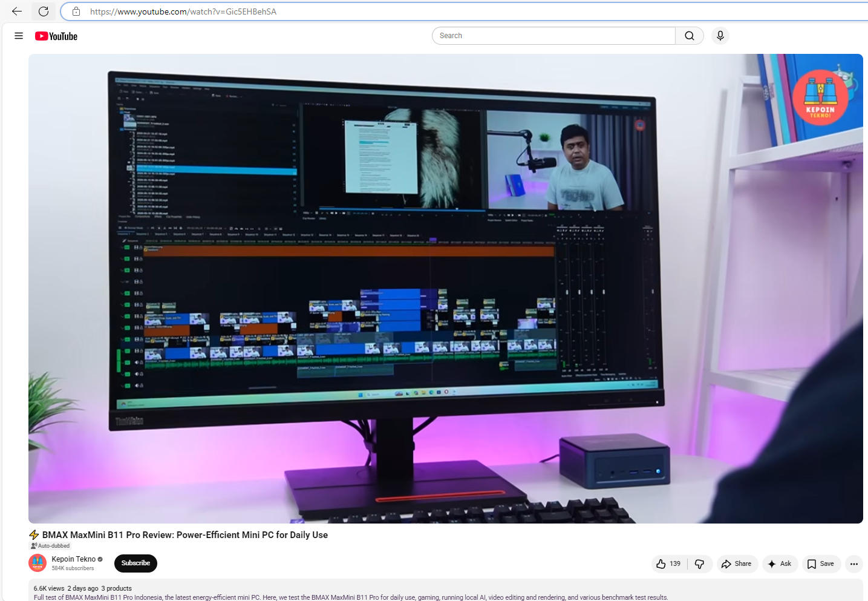
Task: Click the 2 days ago upload date
Action: (83, 588)
